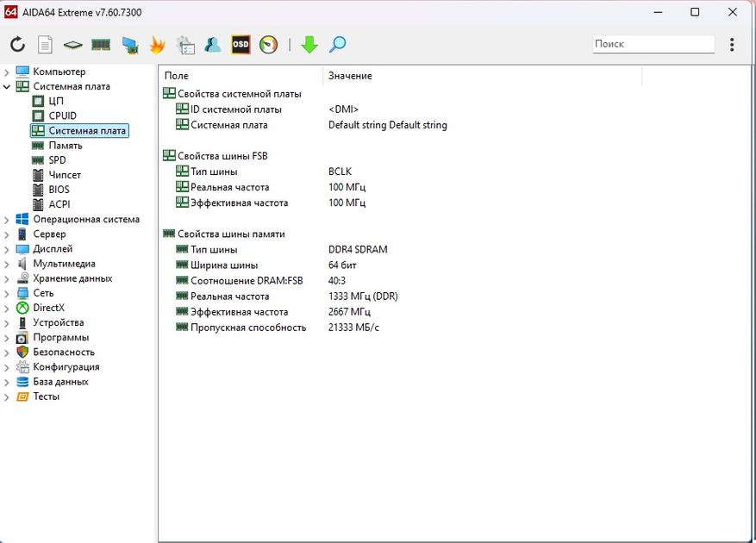Expand the Сервер tree node
Image resolution: width=756 pixels, height=543 pixels.
pos(6,234)
